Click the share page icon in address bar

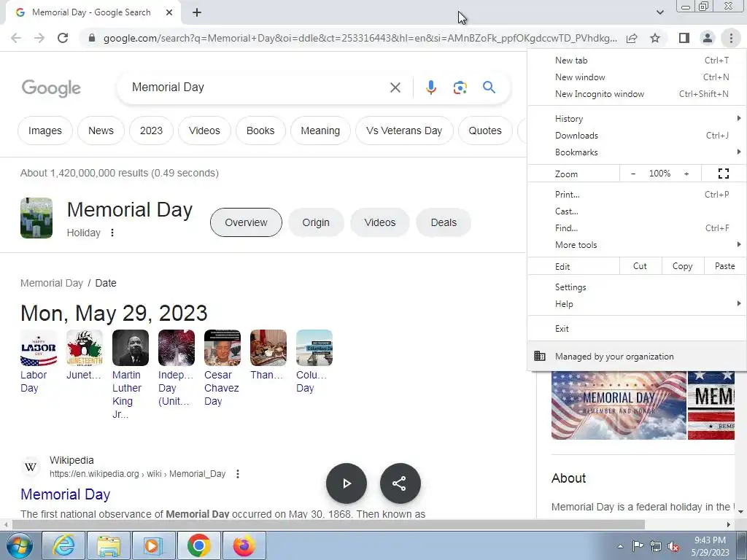632,38
